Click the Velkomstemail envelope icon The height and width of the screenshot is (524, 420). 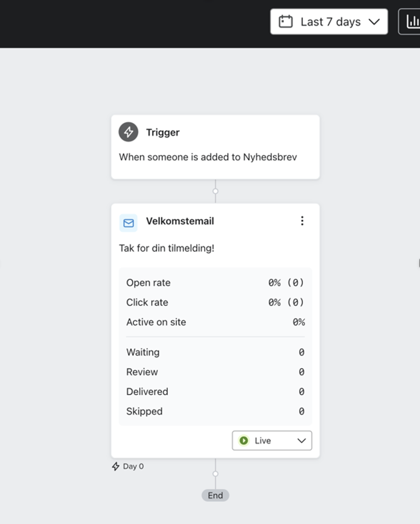129,223
